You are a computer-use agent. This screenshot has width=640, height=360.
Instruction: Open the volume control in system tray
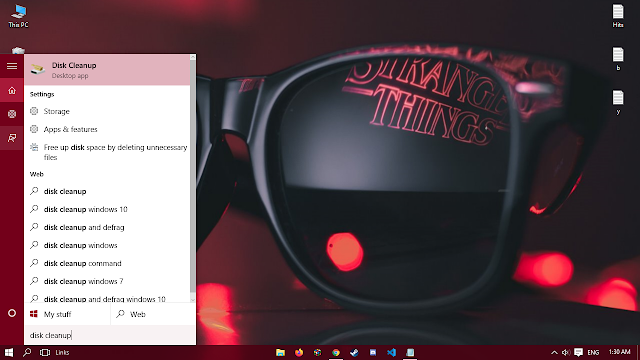pos(566,352)
